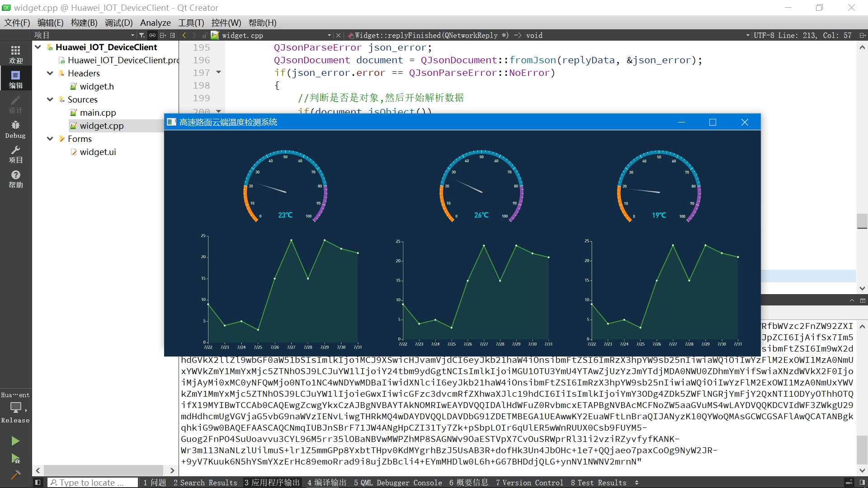Screen dimensions: 868x488
Task: Expand the Sources folder in project tree
Action: click(51, 99)
